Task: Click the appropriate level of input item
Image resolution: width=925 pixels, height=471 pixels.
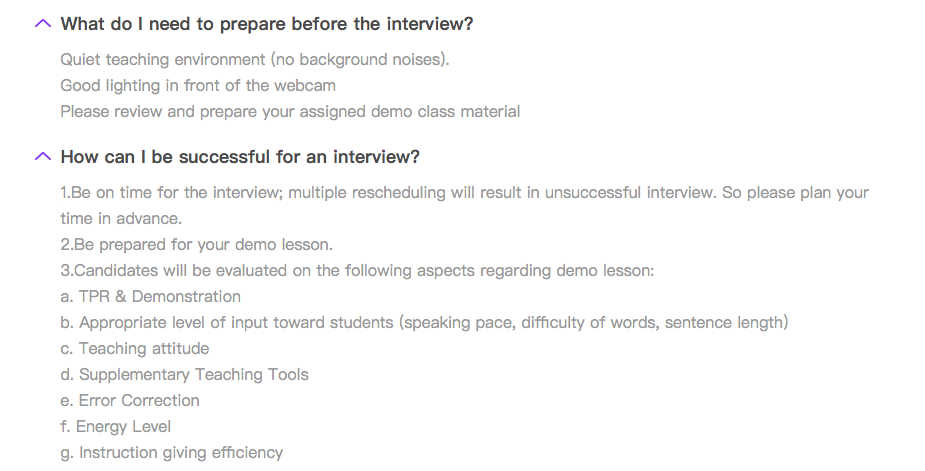Action: (424, 322)
